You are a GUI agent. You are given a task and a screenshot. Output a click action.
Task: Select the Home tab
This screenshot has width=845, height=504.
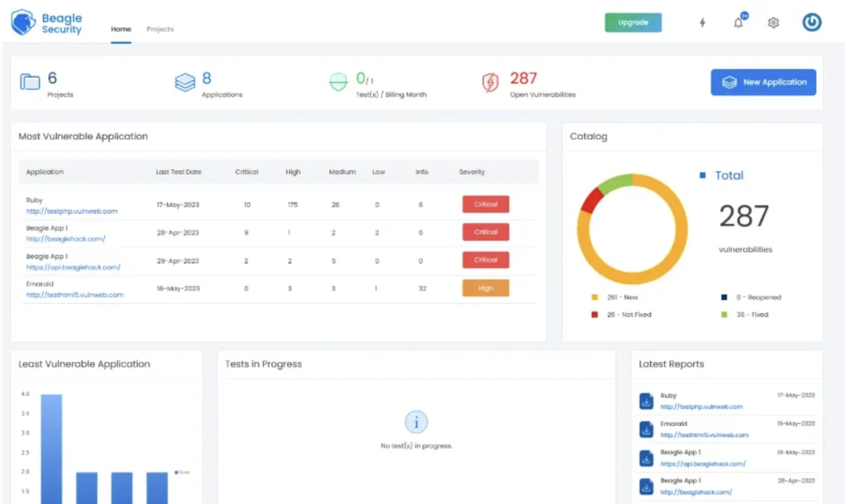pyautogui.click(x=121, y=29)
